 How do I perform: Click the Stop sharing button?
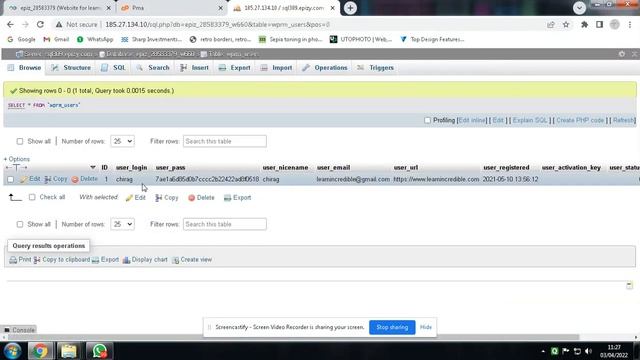coord(392,327)
